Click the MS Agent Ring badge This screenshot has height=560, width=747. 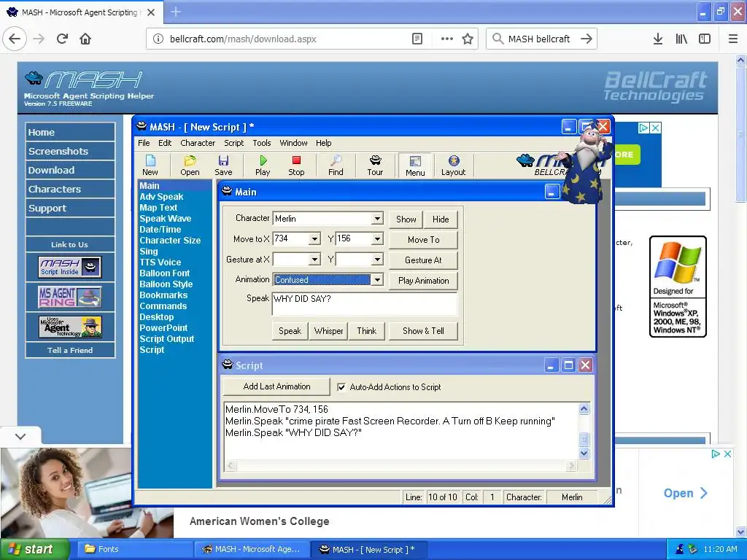(x=69, y=297)
